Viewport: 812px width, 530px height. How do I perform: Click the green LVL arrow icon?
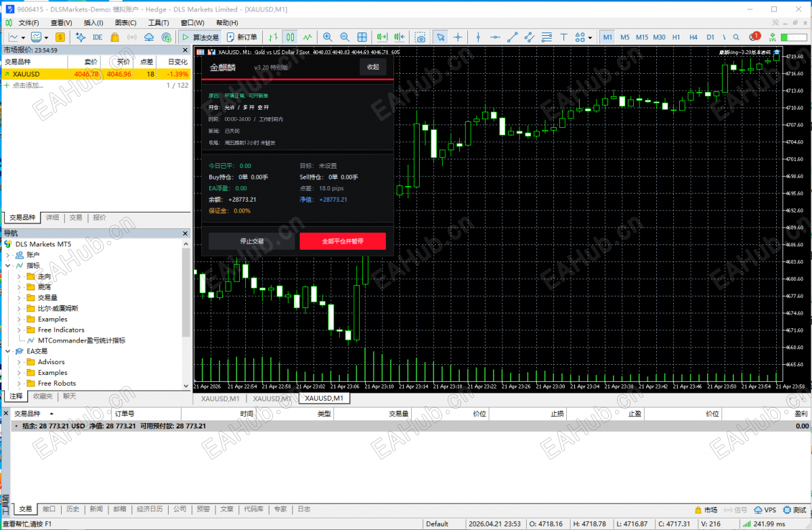pyautogui.click(x=772, y=37)
